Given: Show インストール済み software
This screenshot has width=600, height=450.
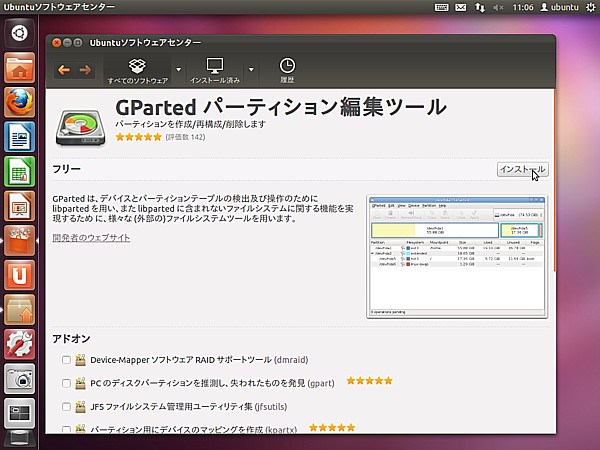Looking at the screenshot, I should pos(215,71).
